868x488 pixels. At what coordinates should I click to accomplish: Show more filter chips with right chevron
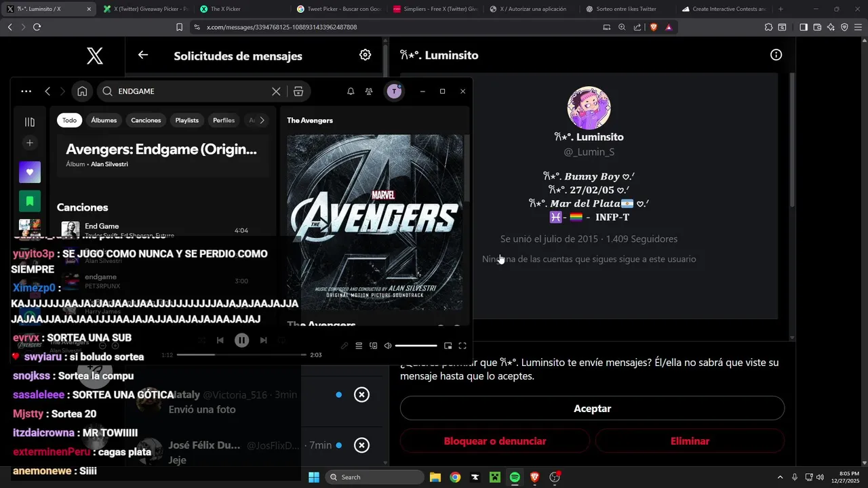[262, 120]
